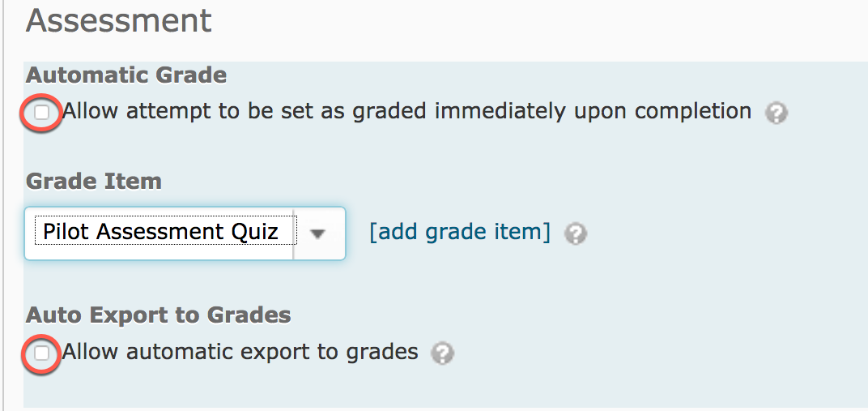Click the words 'grade item' inside the bracketed link
Viewport: 868px width, 411px height.
point(490,232)
